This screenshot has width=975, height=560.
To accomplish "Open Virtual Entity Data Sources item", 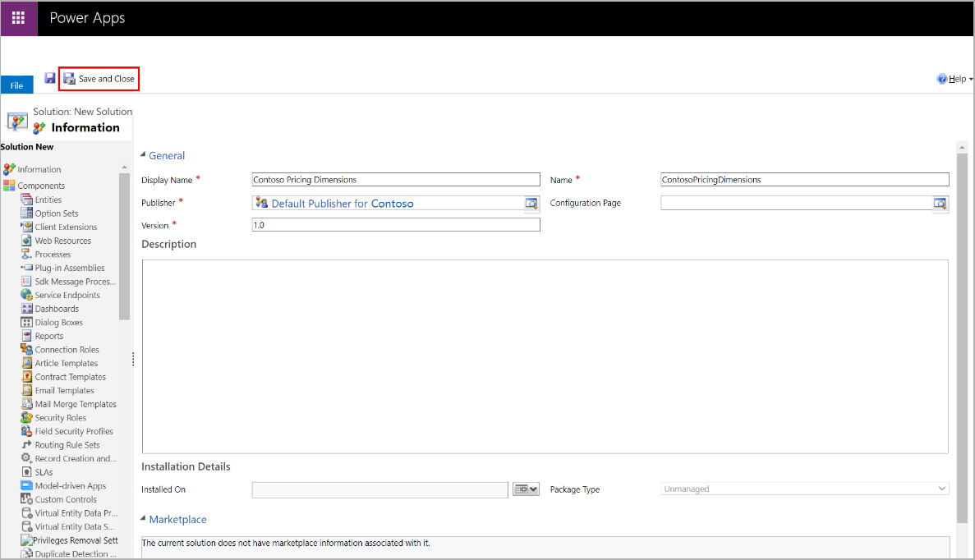I will pyautogui.click(x=75, y=527).
